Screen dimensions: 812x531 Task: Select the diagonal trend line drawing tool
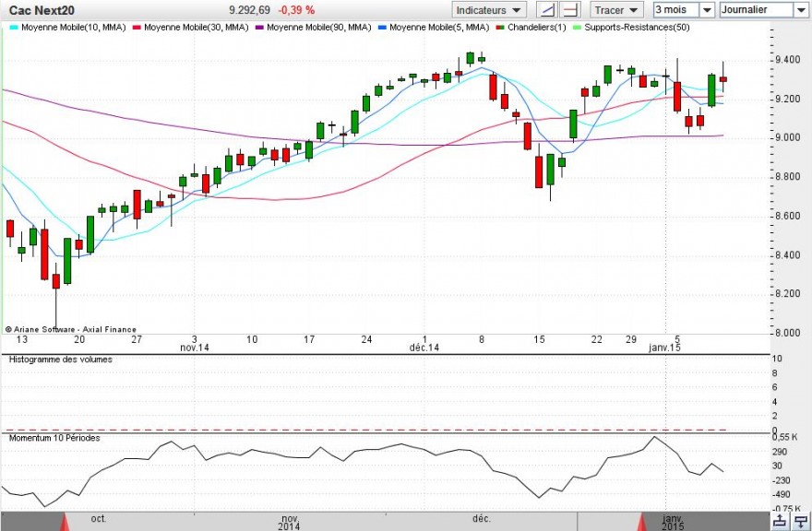tap(548, 10)
